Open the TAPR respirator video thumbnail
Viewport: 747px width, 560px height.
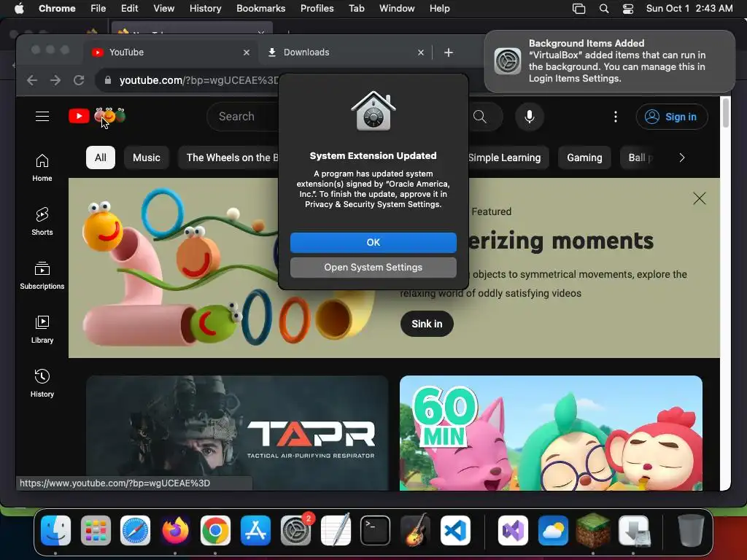click(237, 433)
